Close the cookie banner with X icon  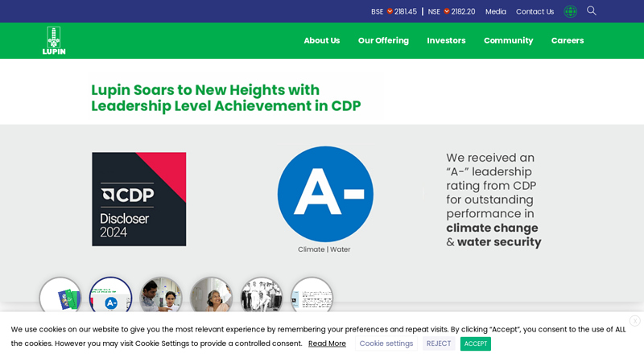pyautogui.click(x=634, y=321)
